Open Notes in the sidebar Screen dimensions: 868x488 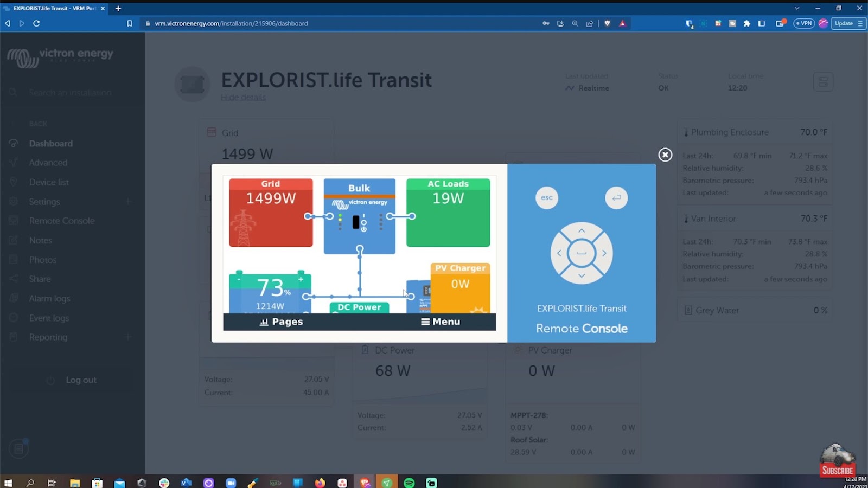point(41,240)
